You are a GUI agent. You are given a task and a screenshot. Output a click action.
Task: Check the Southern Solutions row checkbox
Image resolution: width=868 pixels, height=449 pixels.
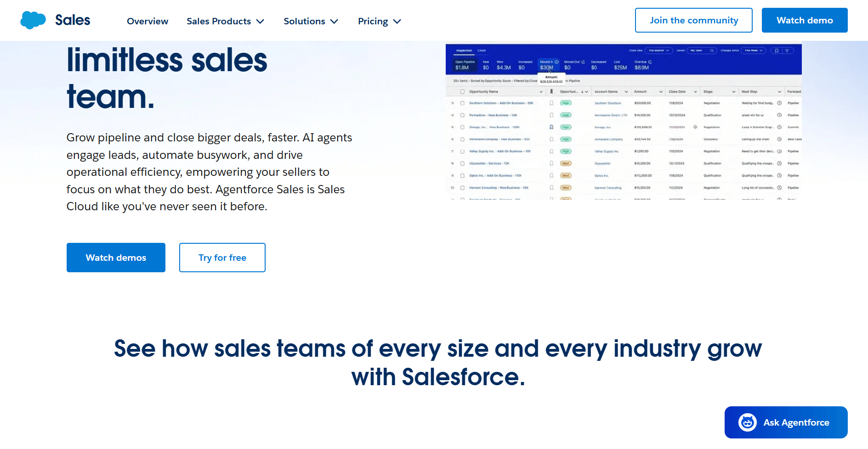(462, 103)
